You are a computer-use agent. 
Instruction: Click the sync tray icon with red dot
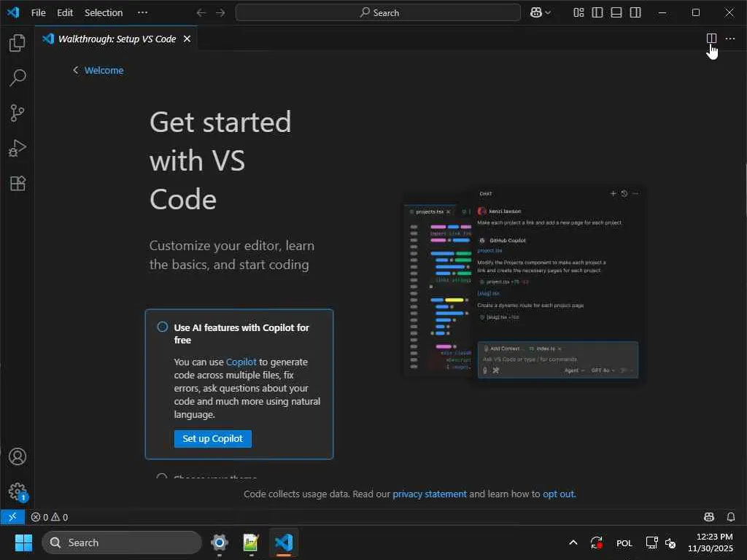(597, 542)
